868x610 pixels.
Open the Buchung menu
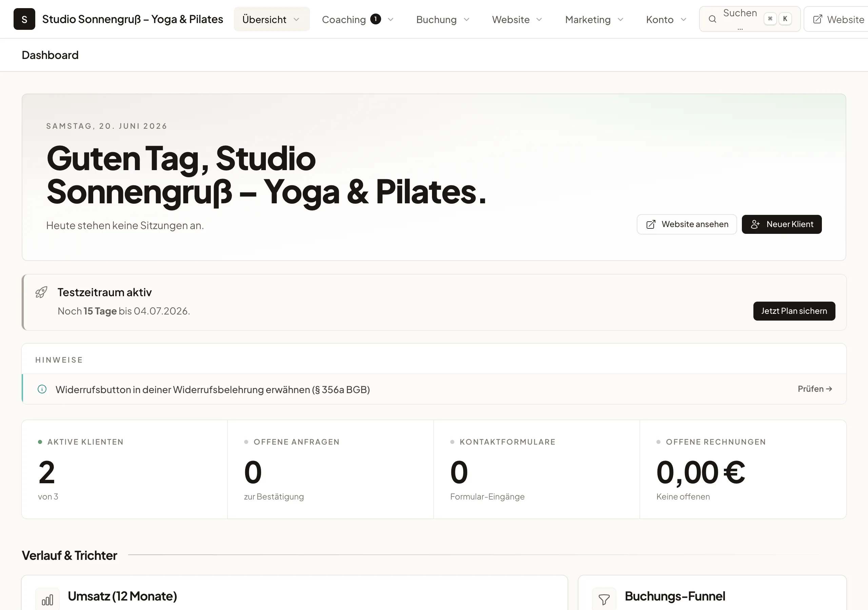pos(443,19)
